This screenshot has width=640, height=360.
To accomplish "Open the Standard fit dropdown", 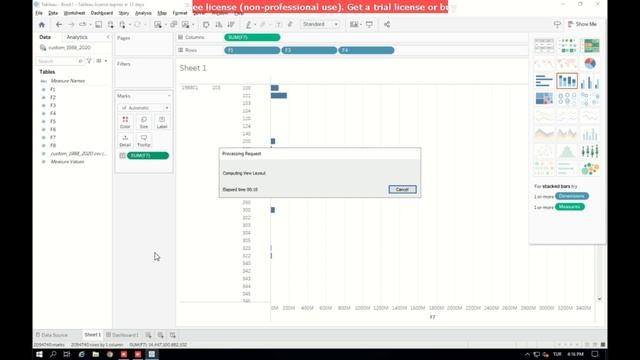I will tap(320, 24).
